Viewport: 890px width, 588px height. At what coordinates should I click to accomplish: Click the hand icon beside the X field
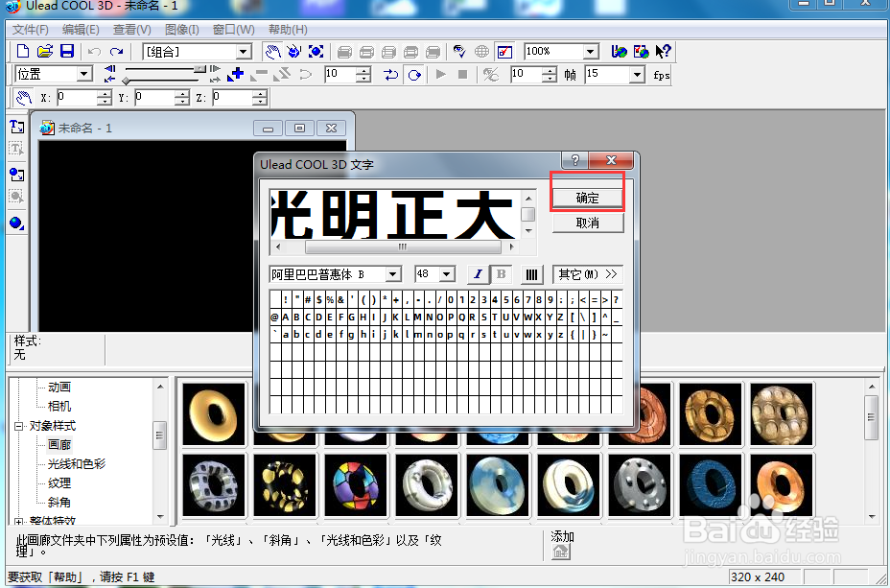23,98
